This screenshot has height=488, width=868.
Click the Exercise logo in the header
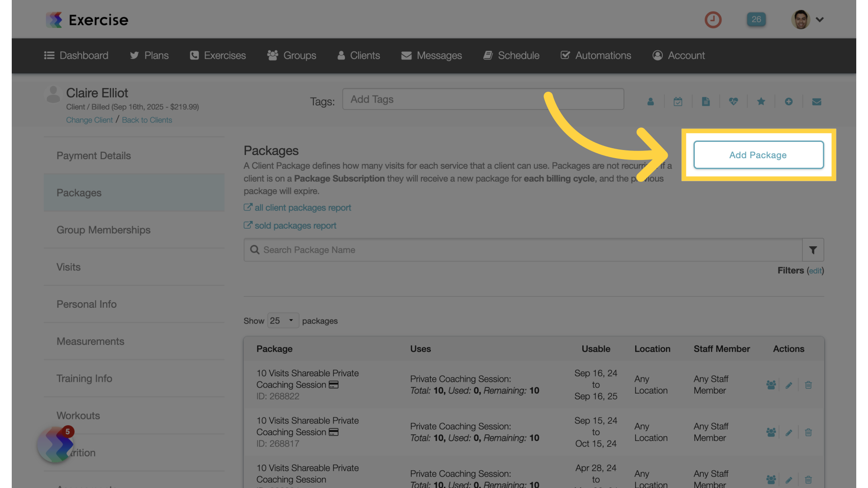pos(87,20)
